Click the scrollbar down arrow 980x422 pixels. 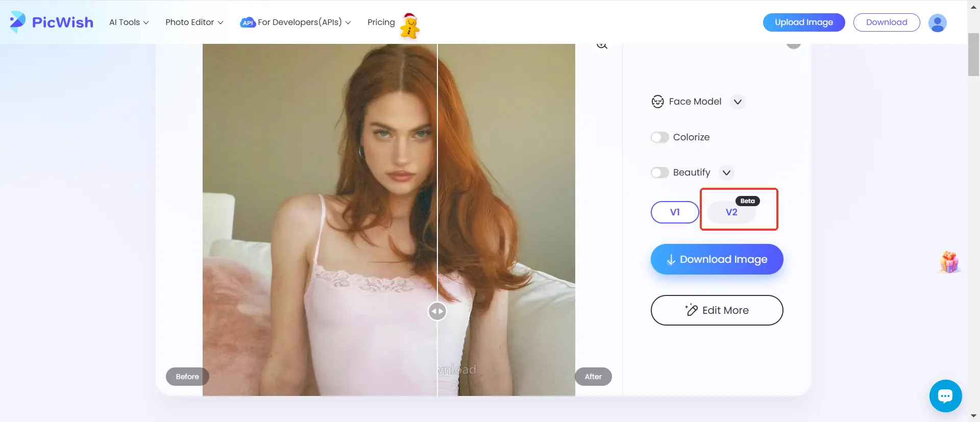click(974, 416)
